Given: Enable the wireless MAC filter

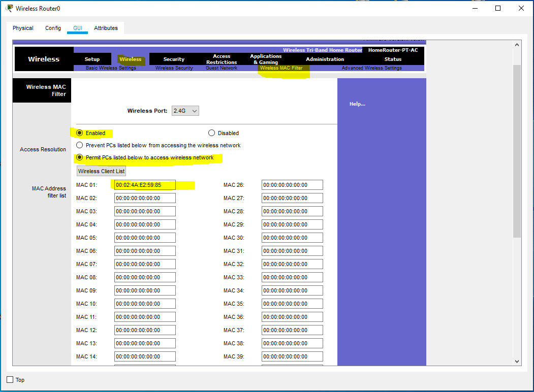Looking at the screenshot, I should 80,133.
